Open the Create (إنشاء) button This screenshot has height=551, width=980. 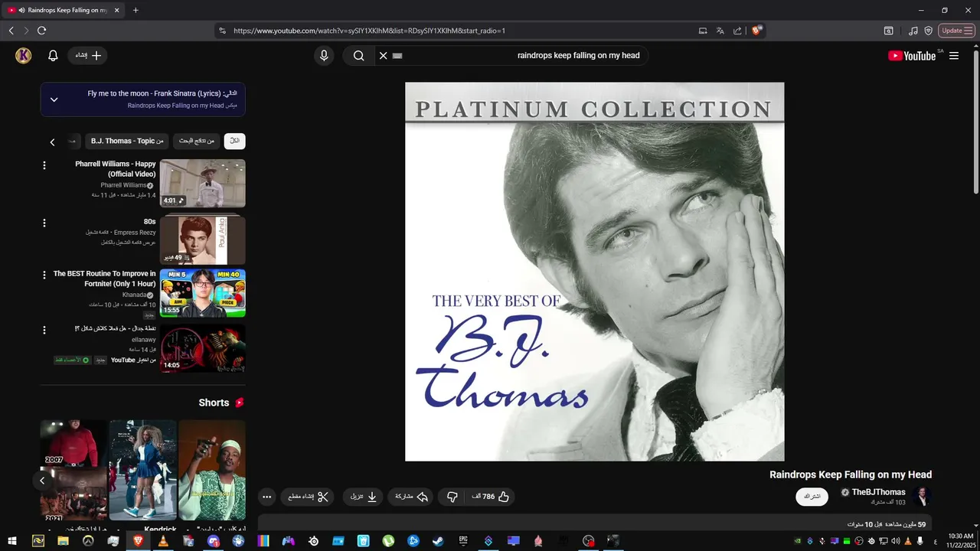pyautogui.click(x=88, y=55)
